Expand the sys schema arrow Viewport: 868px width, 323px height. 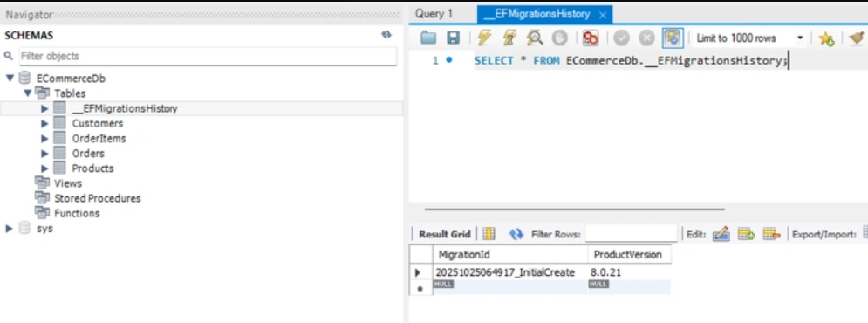coord(9,228)
